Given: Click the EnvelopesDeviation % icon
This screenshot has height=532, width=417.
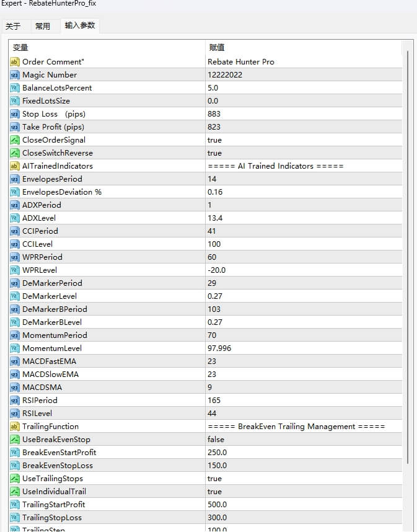Looking at the screenshot, I should click(x=15, y=192).
